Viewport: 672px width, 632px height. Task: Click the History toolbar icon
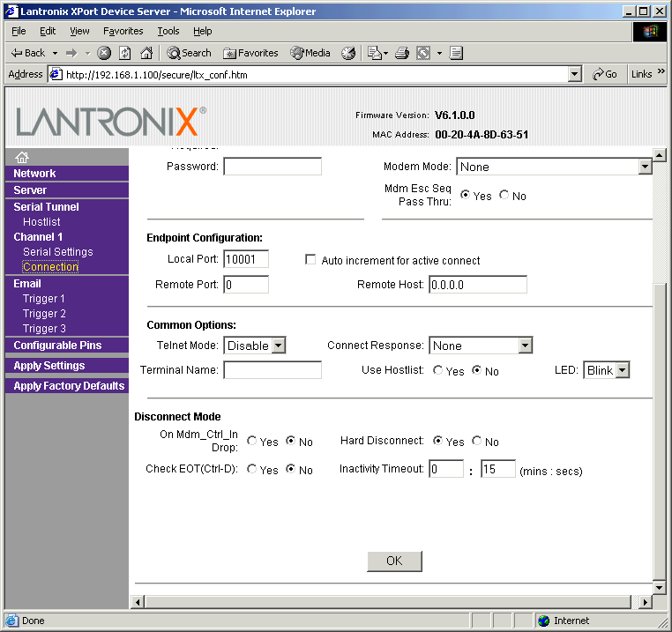[348, 53]
